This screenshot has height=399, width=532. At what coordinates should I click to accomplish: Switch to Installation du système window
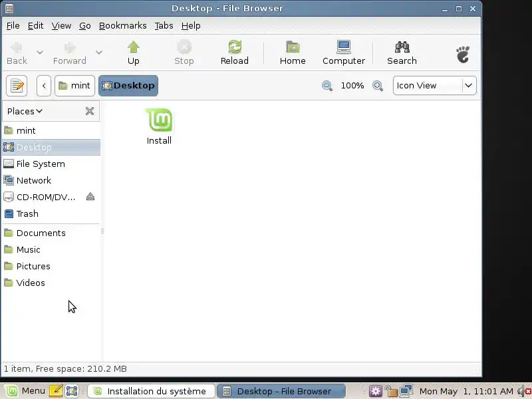click(151, 391)
